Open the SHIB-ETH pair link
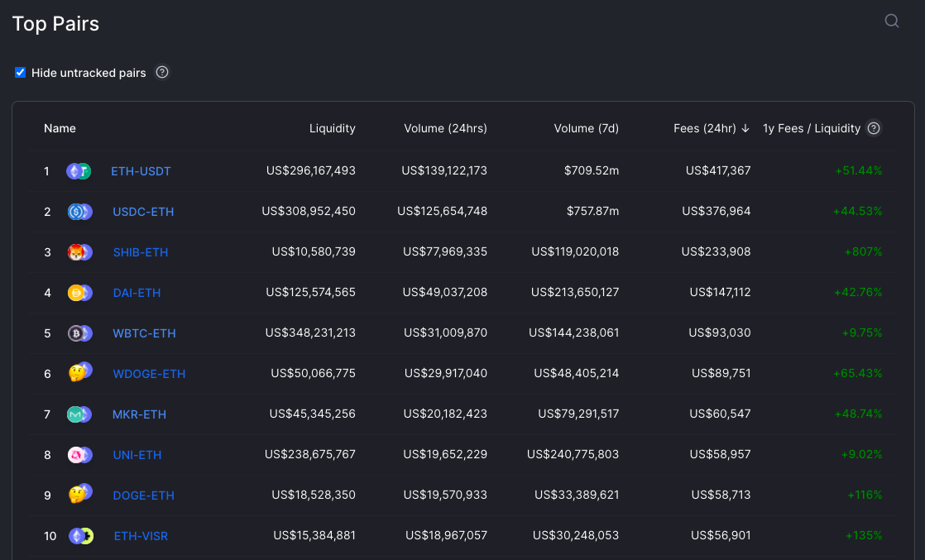The width and height of the screenshot is (925, 560). tap(141, 252)
